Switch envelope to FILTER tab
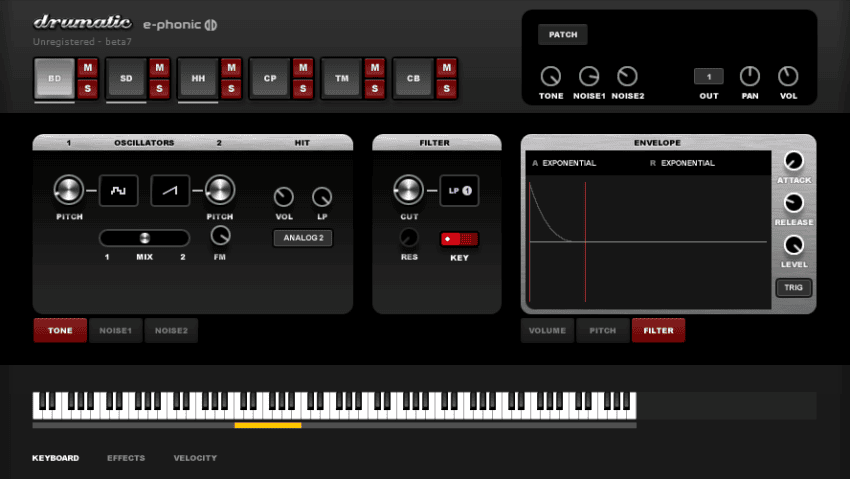Viewport: 850px width, 479px height. 658,331
